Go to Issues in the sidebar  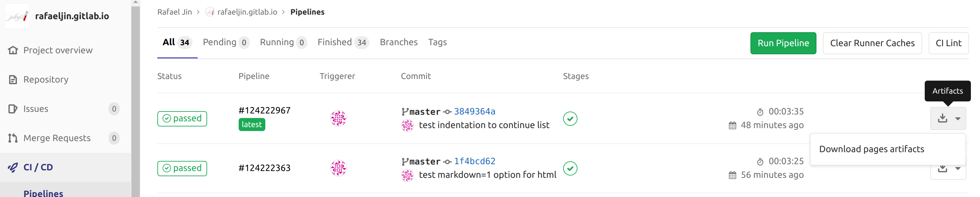[36, 109]
